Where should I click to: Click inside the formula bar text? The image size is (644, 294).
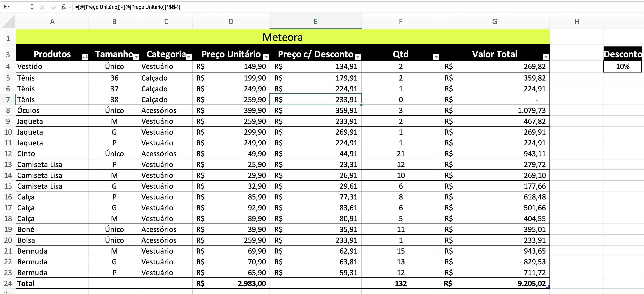coord(128,7)
